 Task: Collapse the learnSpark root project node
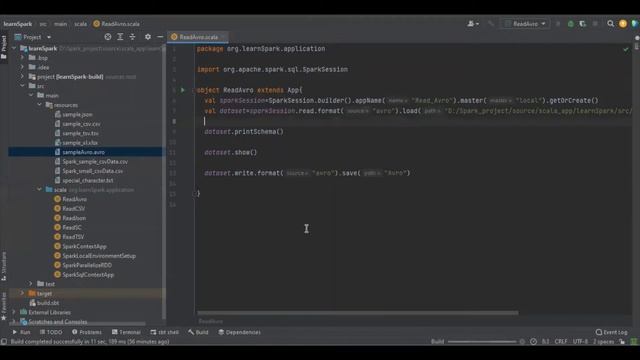pos(14,48)
